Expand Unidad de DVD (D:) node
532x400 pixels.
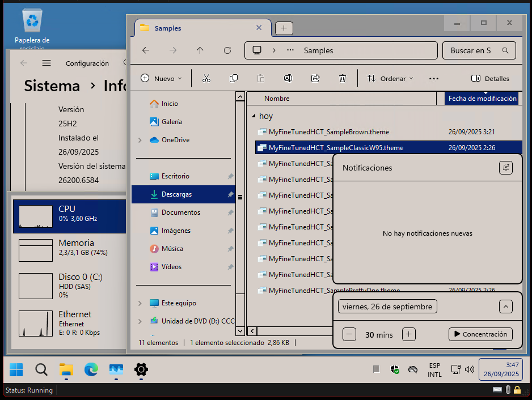coord(140,321)
